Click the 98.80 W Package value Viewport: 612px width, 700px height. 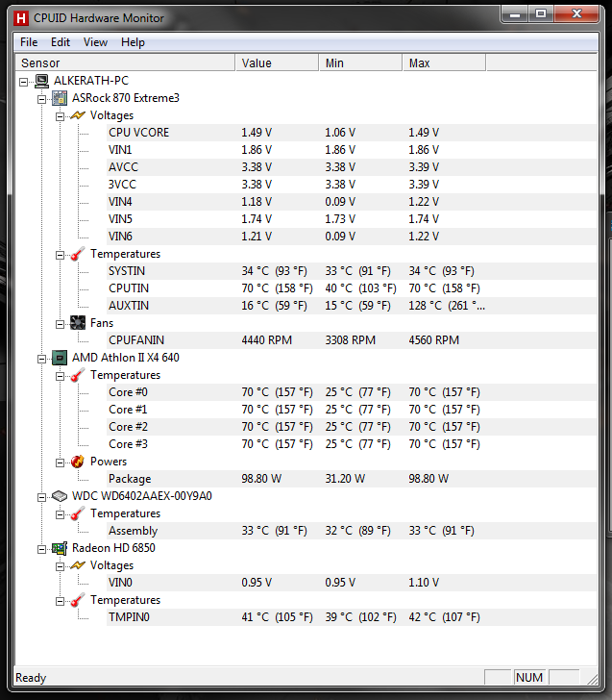pyautogui.click(x=261, y=479)
